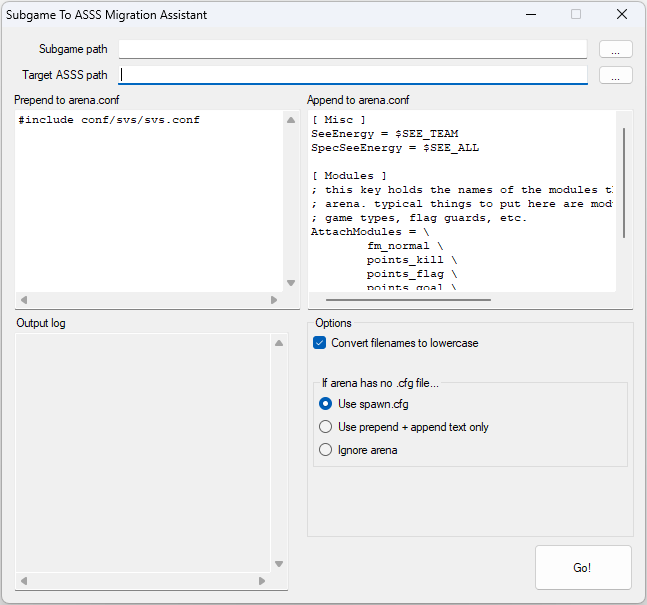Image resolution: width=647 pixels, height=605 pixels.
Task: Click down arrow of Prepend box scrollbar
Action: pos(291,283)
